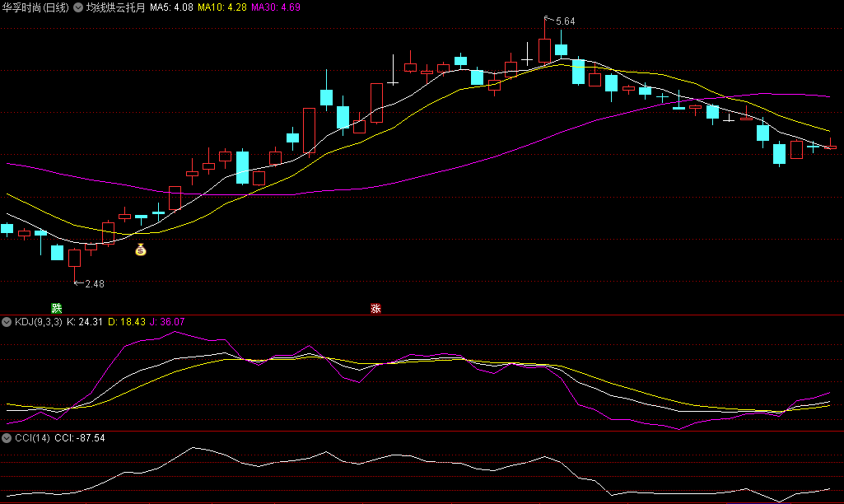Click the D: 18.43 value
The image size is (844, 504).
[x=127, y=322]
